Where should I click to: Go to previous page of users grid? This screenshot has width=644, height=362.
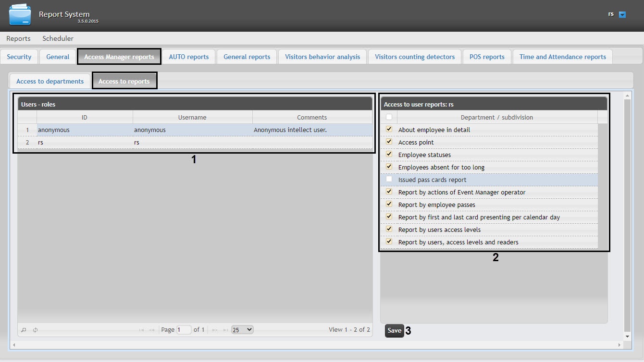(152, 330)
